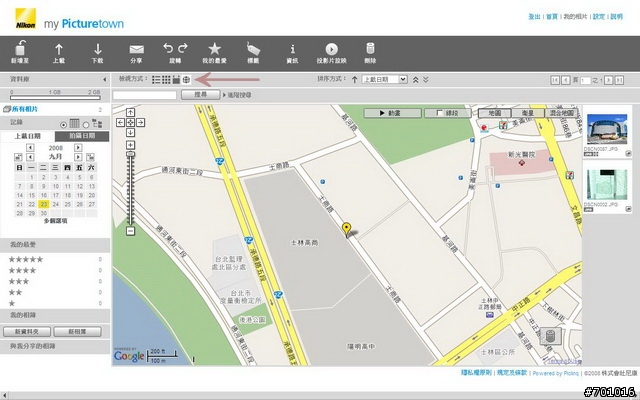Open the 說明 help link
Image resolution: width=640 pixels, height=400 pixels.
click(616, 17)
